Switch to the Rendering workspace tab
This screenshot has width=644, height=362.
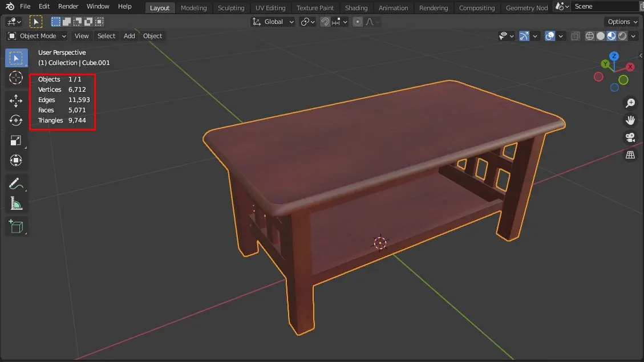(x=434, y=8)
